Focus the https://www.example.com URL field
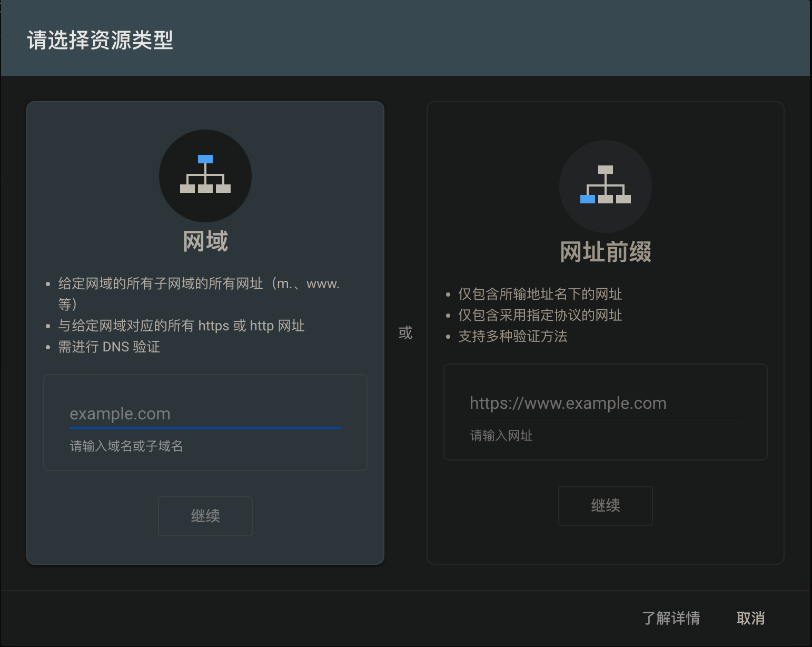 point(605,403)
